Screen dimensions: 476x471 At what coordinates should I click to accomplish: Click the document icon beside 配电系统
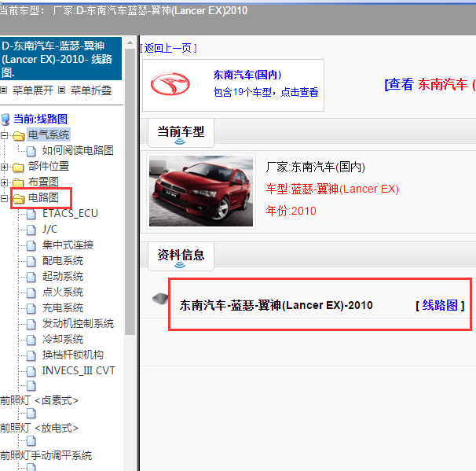click(x=31, y=261)
